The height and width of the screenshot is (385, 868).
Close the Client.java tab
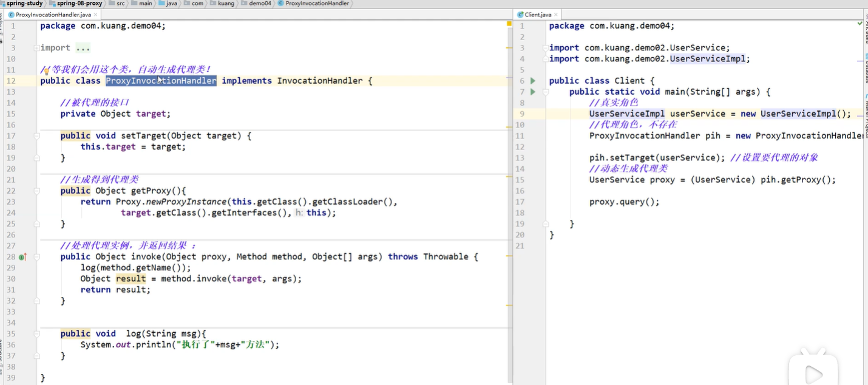[556, 15]
